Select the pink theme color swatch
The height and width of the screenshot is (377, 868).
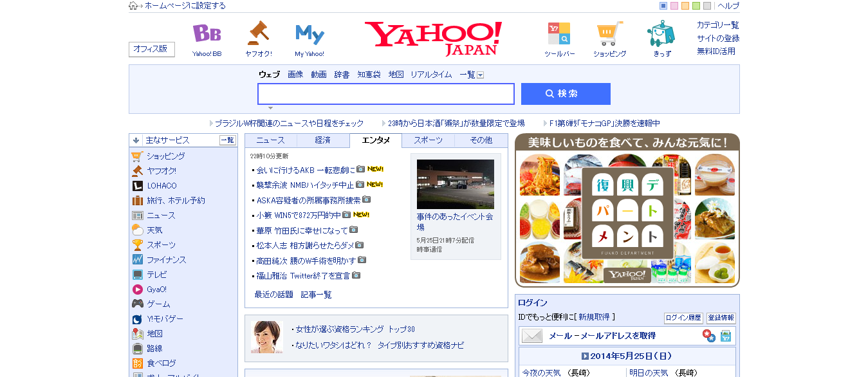674,6
